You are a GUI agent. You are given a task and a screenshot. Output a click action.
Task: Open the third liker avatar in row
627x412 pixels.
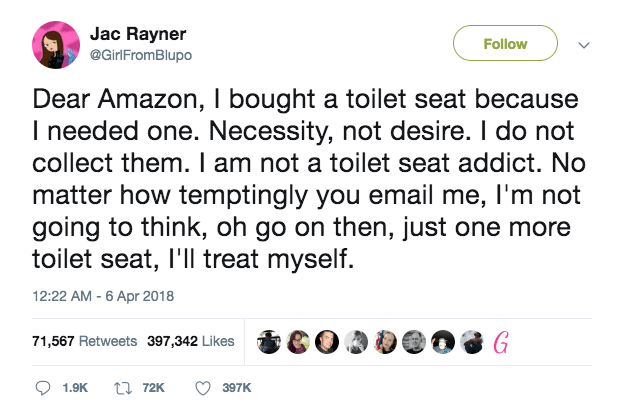(327, 342)
